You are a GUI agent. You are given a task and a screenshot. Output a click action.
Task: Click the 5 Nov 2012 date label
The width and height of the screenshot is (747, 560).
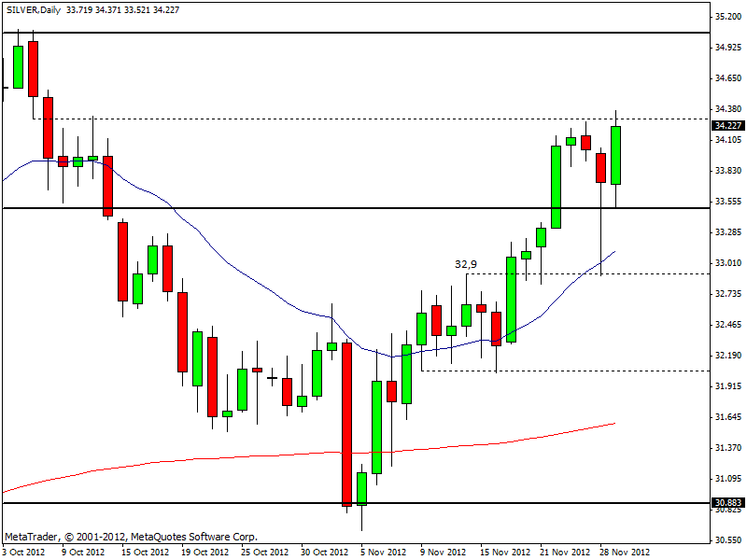(383, 552)
